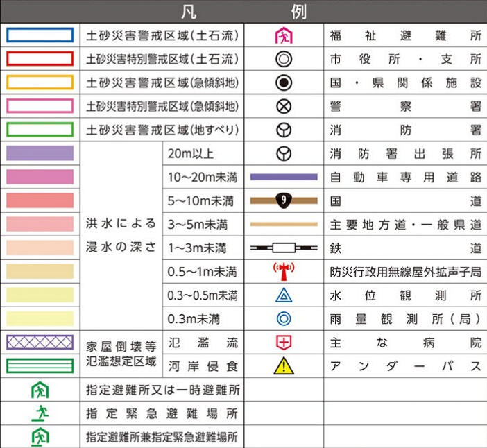Click the 国・県関係施設 filled circle symbol
487x448 pixels.
[x=283, y=83]
